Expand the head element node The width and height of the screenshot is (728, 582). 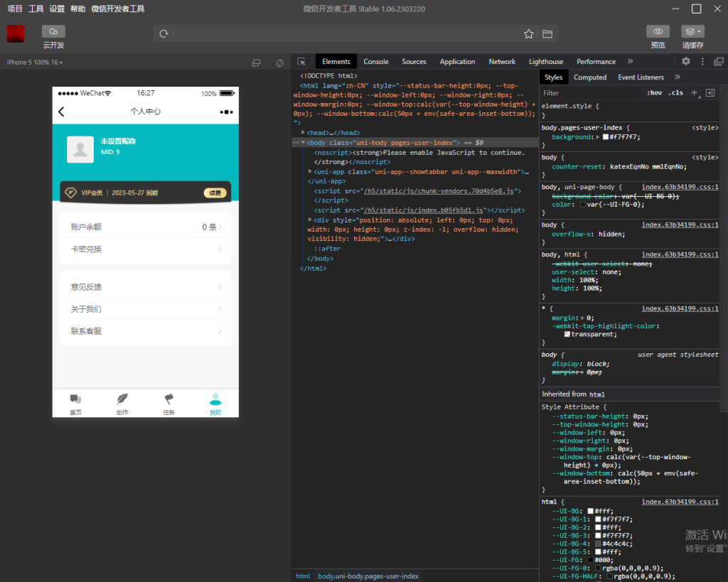[x=303, y=133]
